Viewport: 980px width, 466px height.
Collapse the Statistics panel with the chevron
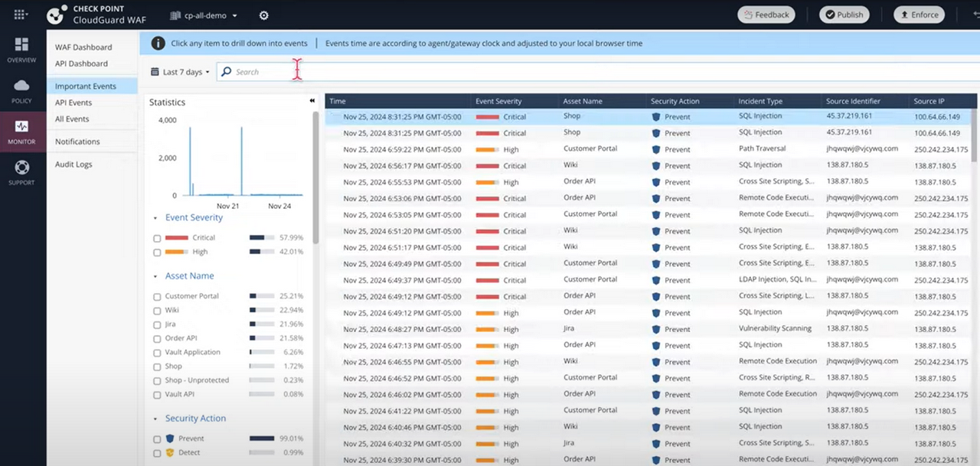[x=312, y=100]
